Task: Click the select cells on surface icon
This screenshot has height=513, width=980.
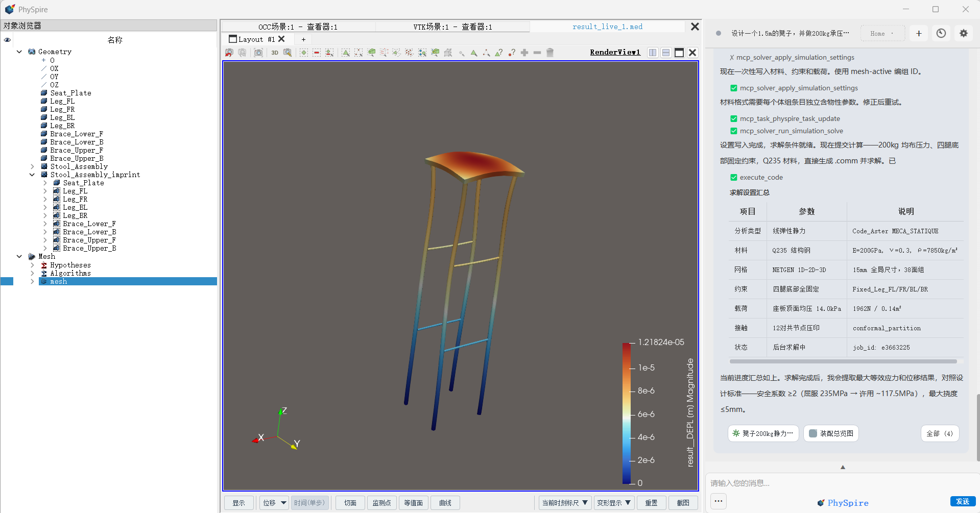Action: pyautogui.click(x=346, y=53)
